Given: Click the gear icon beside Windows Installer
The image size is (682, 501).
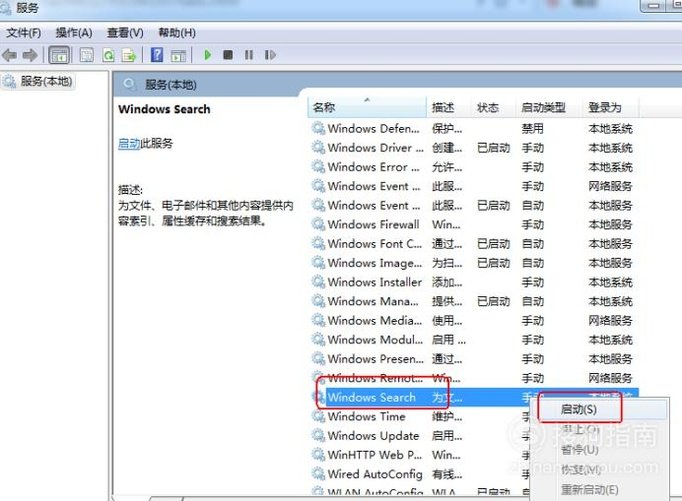Looking at the screenshot, I should (x=318, y=282).
